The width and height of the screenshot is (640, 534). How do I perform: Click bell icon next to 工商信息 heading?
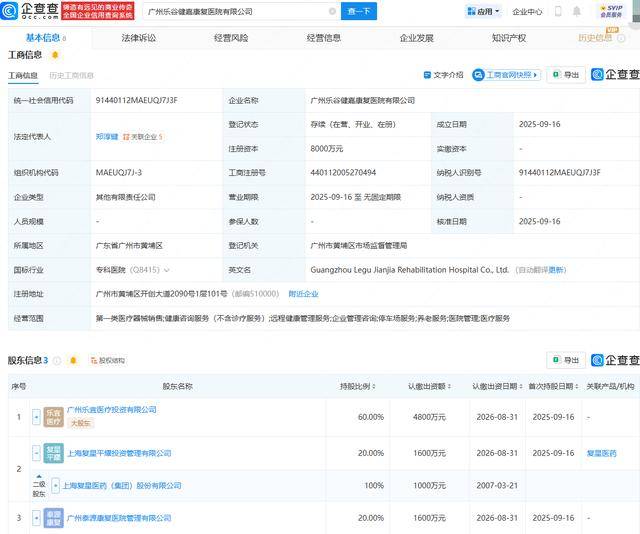(55, 55)
